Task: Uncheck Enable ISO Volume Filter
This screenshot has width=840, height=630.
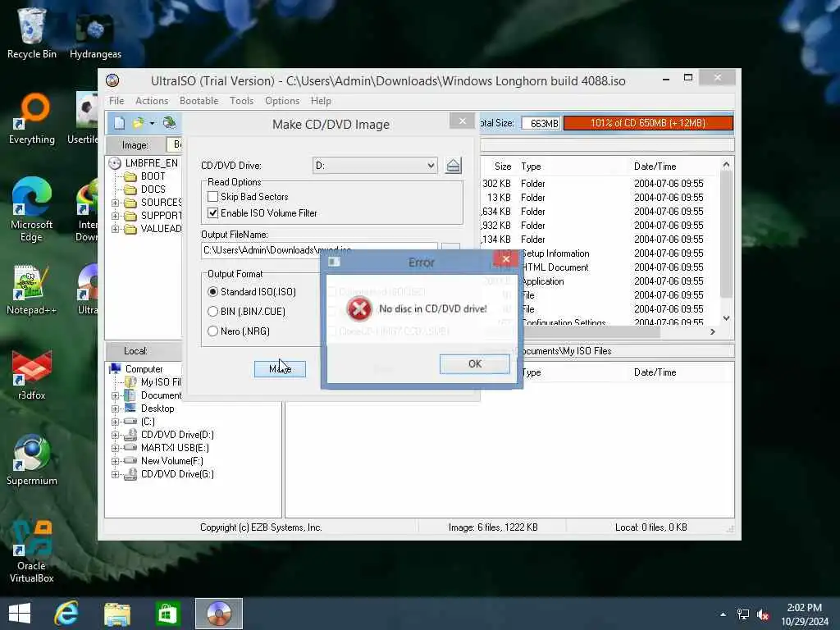Action: click(212, 212)
